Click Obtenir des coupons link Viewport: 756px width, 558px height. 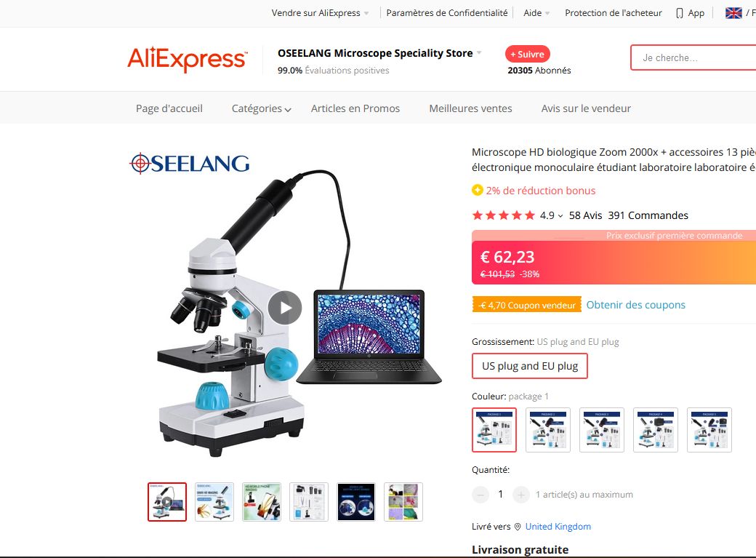(635, 305)
